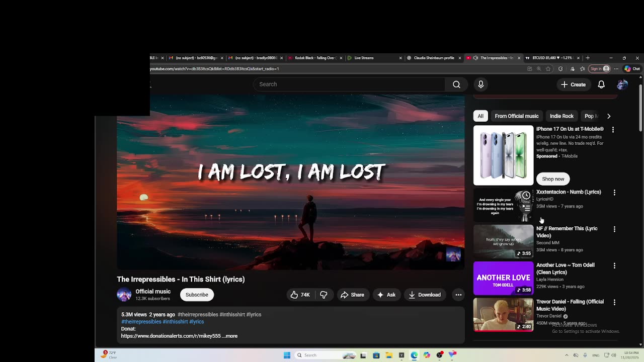Screen dimensions: 644x362
Task: Click the blue #inthisshirt hashtag
Action: 175,322
